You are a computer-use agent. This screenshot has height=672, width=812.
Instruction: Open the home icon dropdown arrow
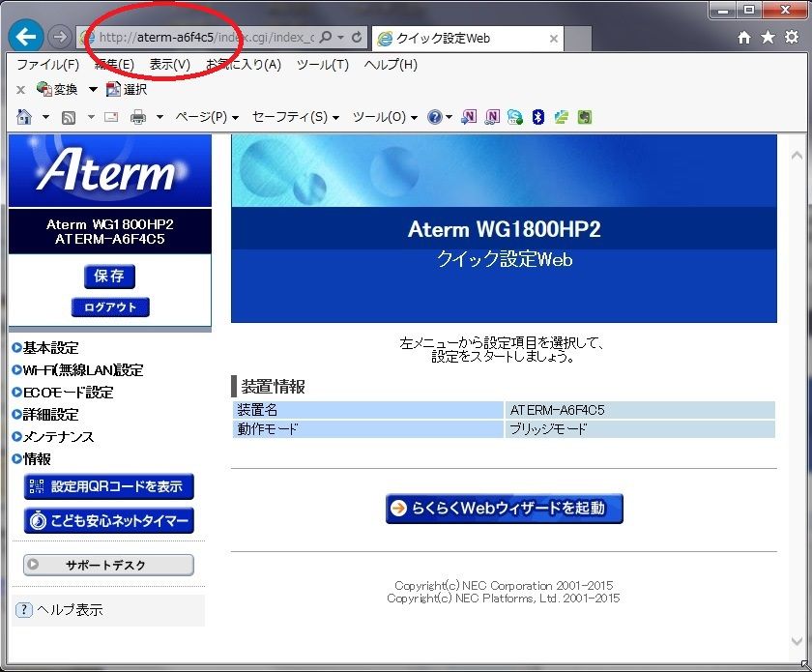[x=45, y=117]
